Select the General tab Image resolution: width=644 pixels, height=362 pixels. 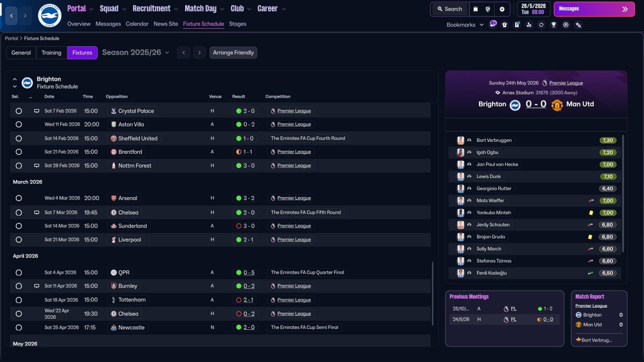point(21,53)
